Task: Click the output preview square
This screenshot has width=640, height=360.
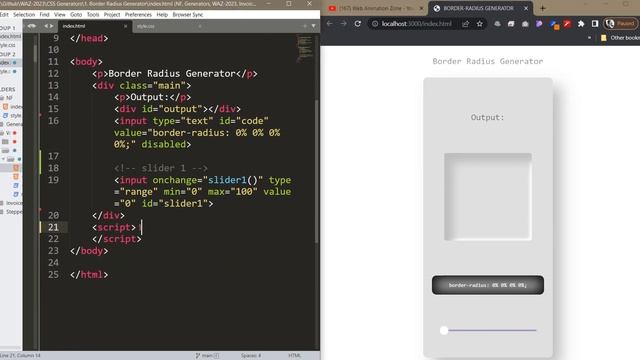Action: (x=488, y=197)
